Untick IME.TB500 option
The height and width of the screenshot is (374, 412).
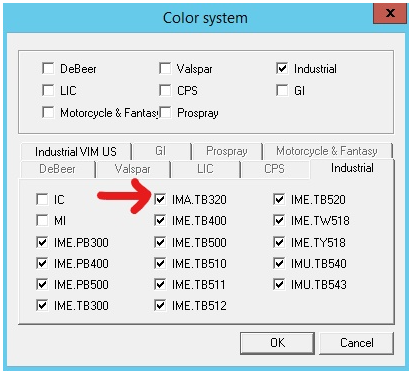pos(160,242)
